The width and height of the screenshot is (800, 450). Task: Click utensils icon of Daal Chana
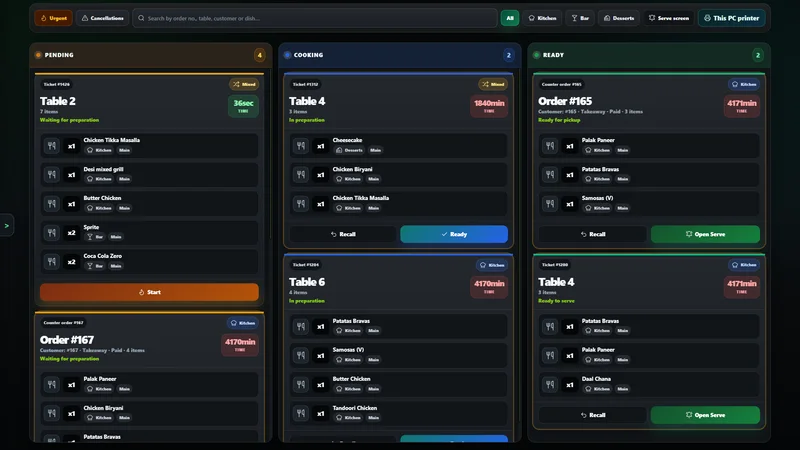[x=550, y=385]
